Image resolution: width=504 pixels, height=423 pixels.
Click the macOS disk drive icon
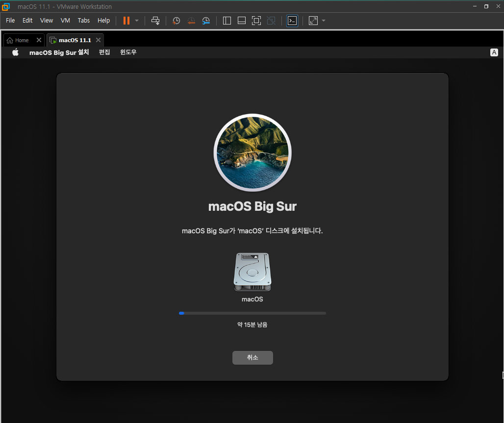pyautogui.click(x=252, y=272)
